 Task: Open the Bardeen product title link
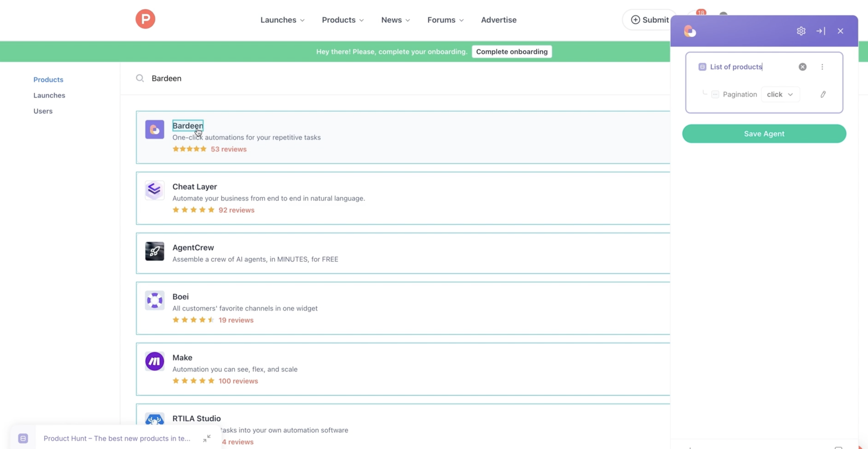click(188, 126)
